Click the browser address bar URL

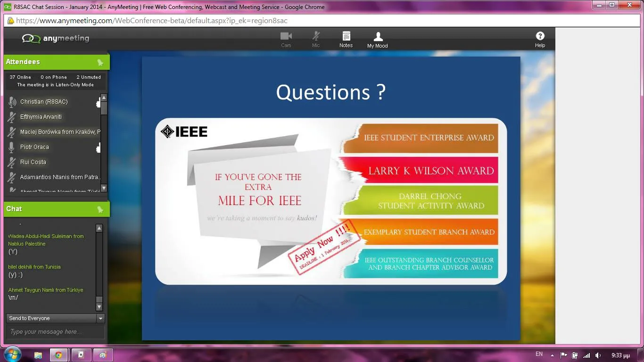(152, 21)
